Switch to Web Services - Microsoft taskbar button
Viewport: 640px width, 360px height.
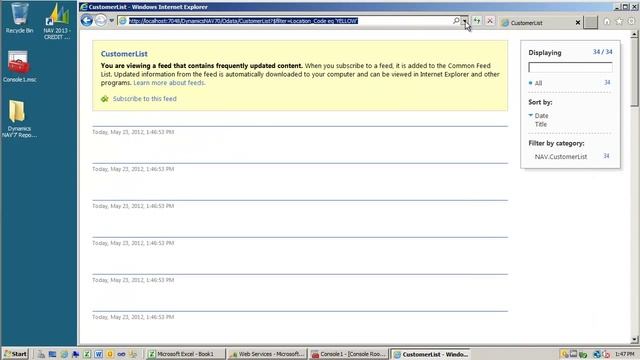[x=267, y=354]
